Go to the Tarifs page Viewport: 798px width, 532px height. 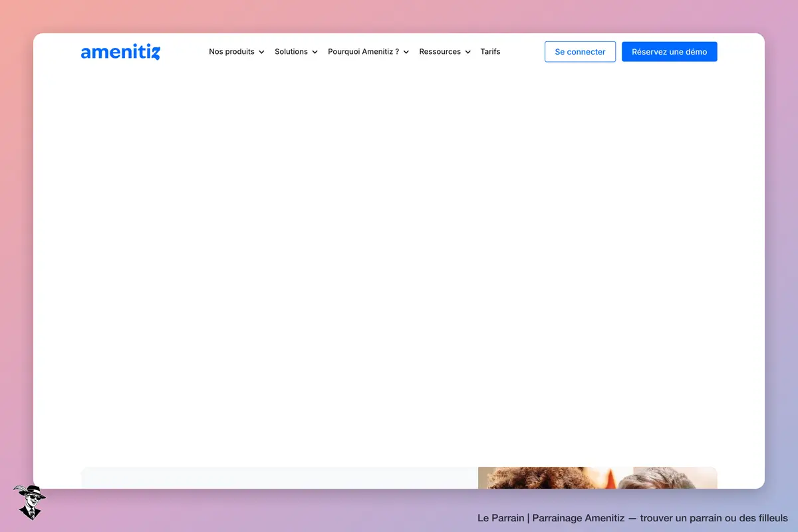tap(490, 52)
